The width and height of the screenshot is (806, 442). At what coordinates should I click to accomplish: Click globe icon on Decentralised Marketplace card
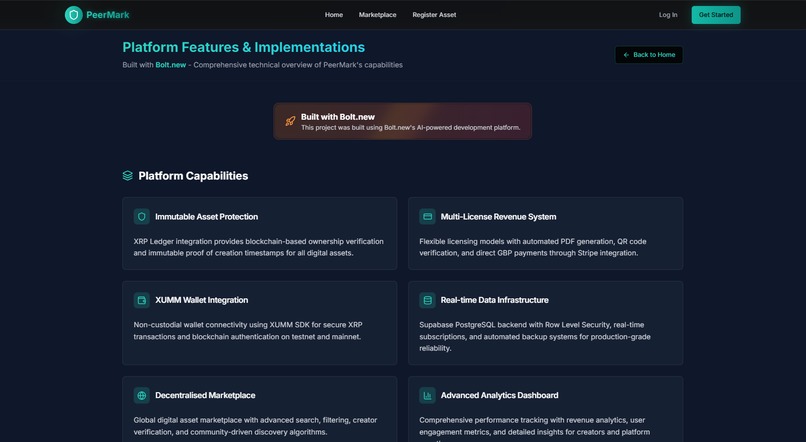(141, 395)
